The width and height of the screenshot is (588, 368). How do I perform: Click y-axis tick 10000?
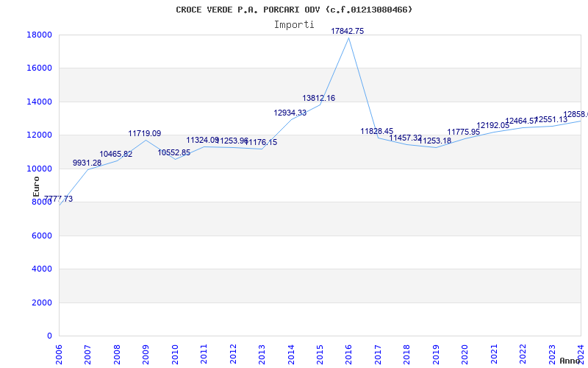[39, 169]
